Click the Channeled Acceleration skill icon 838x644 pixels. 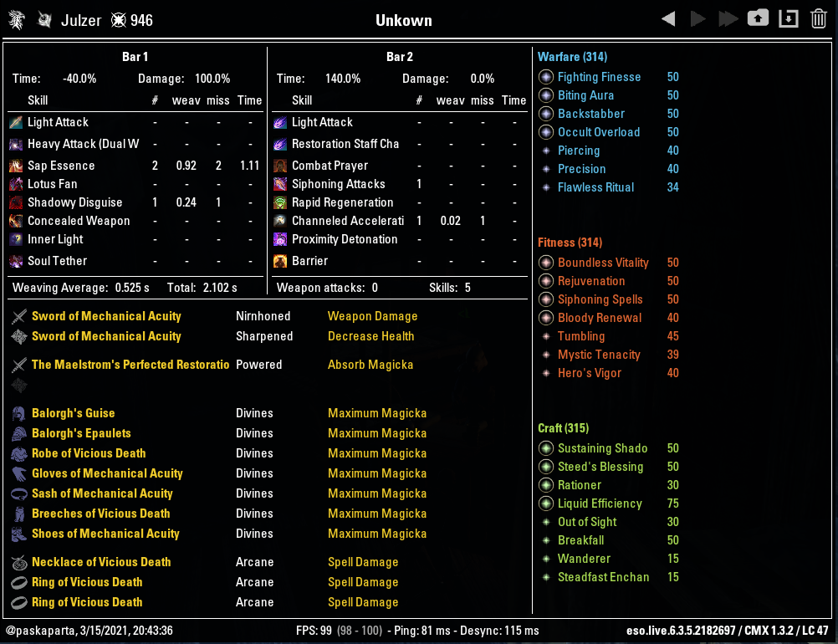tap(280, 221)
